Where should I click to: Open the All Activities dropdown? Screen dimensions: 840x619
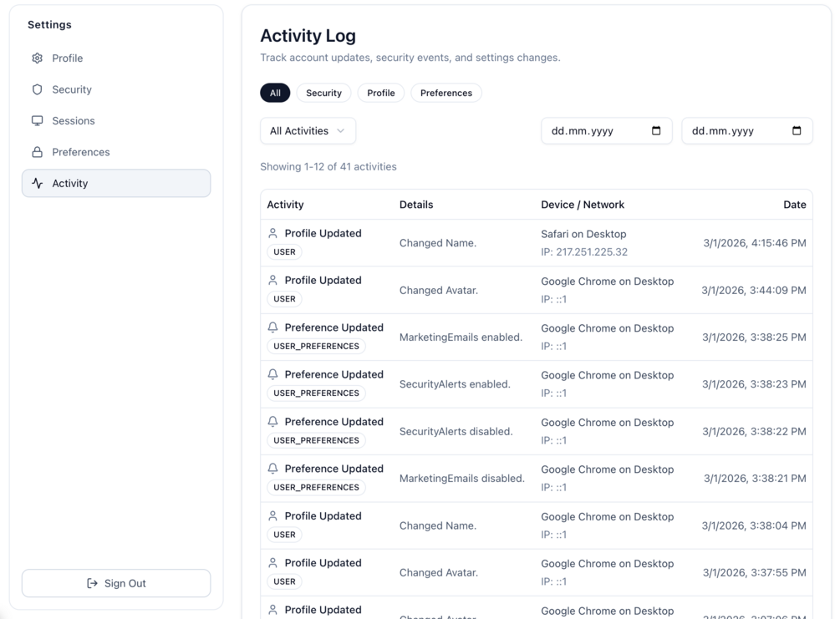coord(308,130)
